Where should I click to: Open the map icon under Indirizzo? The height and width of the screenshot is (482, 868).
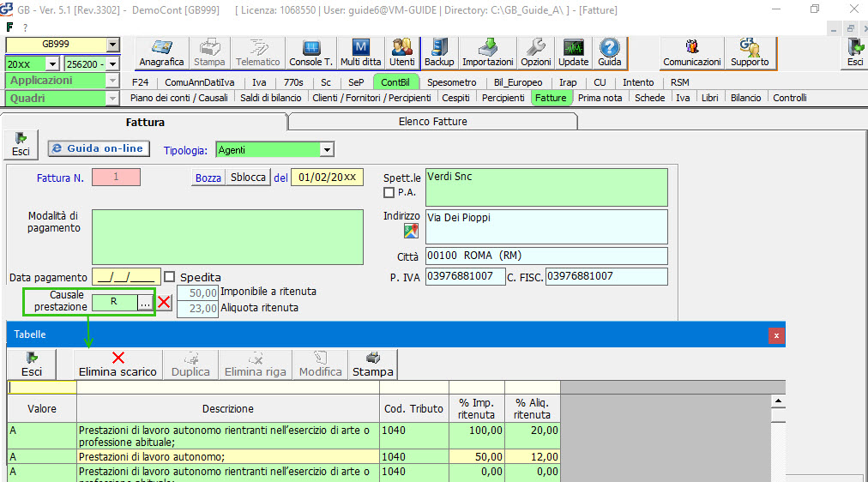(x=411, y=231)
